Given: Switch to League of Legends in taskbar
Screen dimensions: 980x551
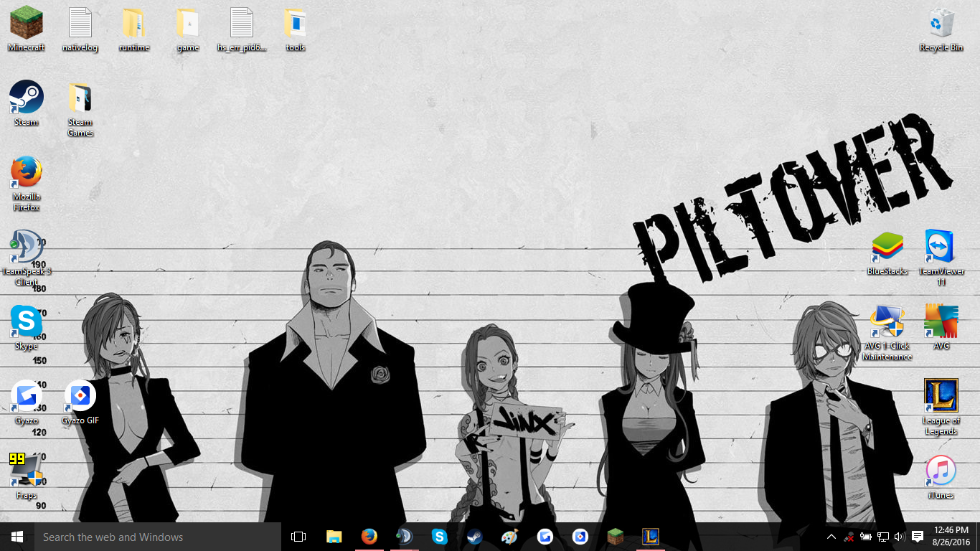Looking at the screenshot, I should tap(650, 537).
